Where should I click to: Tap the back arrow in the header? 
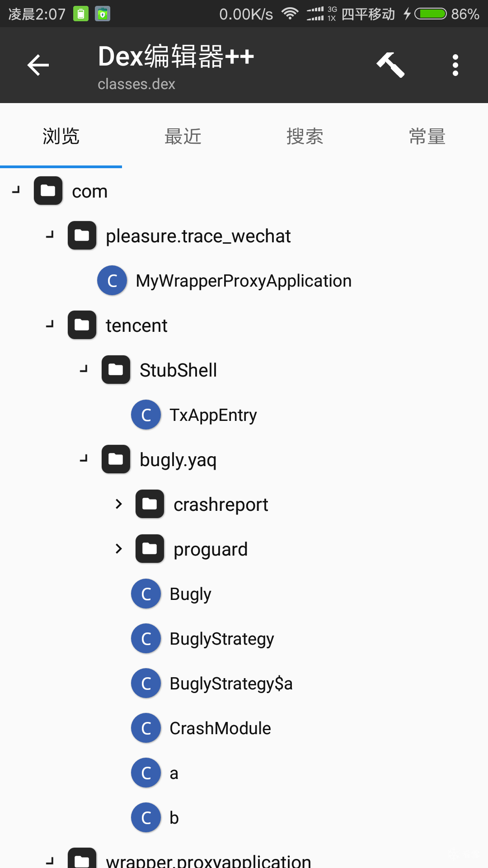38,65
